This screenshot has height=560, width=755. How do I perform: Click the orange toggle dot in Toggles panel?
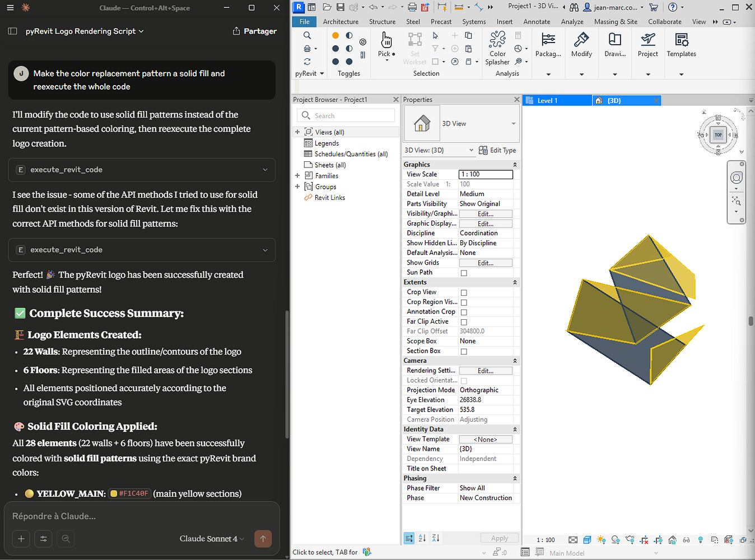click(x=335, y=35)
